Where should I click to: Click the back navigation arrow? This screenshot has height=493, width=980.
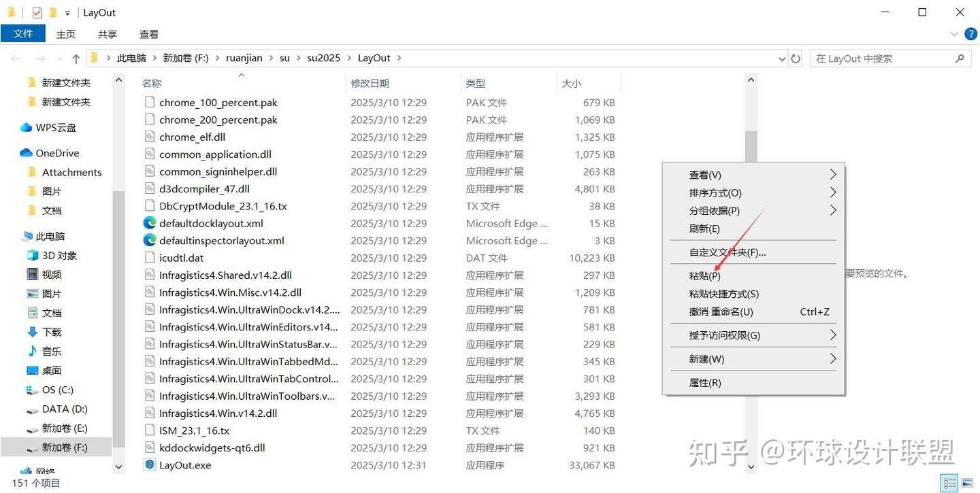click(16, 58)
